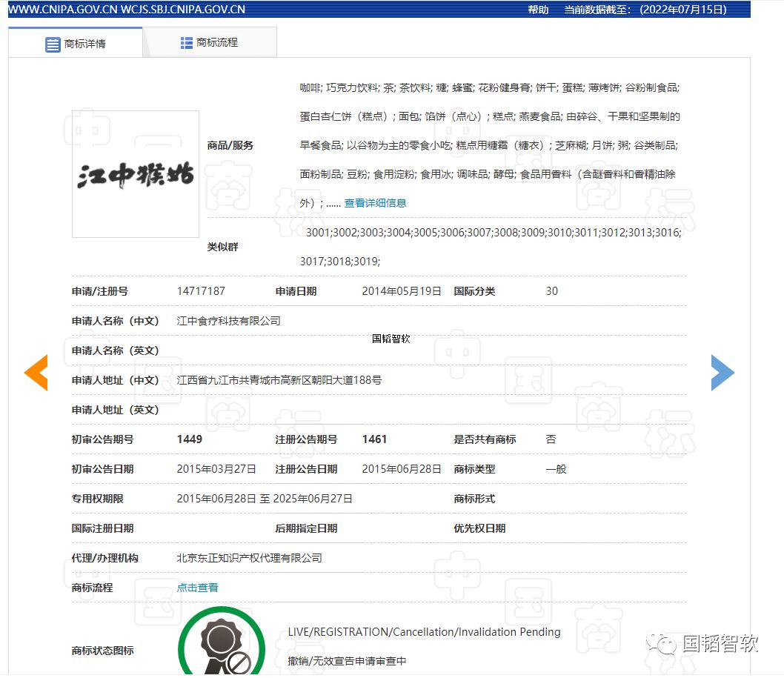Select registration announcement issue 1461
The height and width of the screenshot is (678, 784).
[374, 439]
